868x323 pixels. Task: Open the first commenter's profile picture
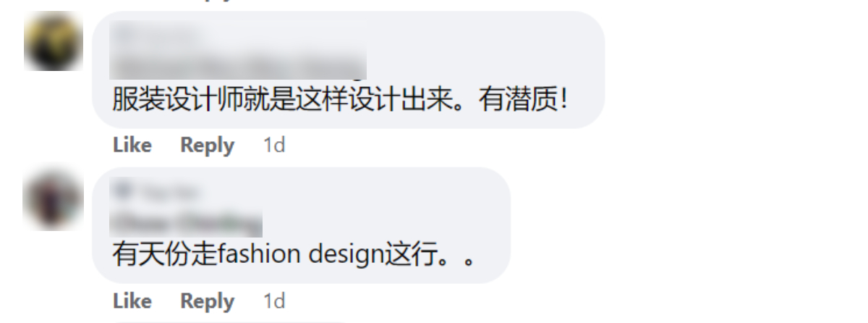[54, 42]
